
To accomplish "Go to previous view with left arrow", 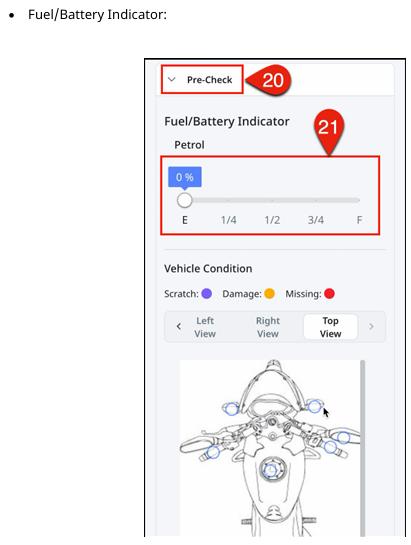I will [179, 326].
